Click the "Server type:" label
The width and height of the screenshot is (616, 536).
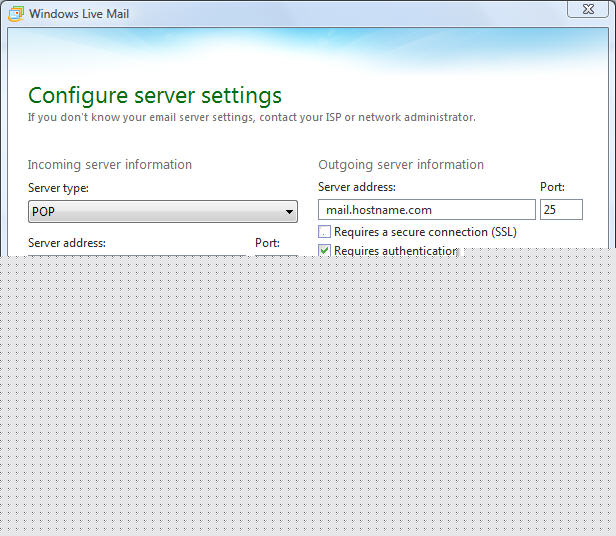58,188
